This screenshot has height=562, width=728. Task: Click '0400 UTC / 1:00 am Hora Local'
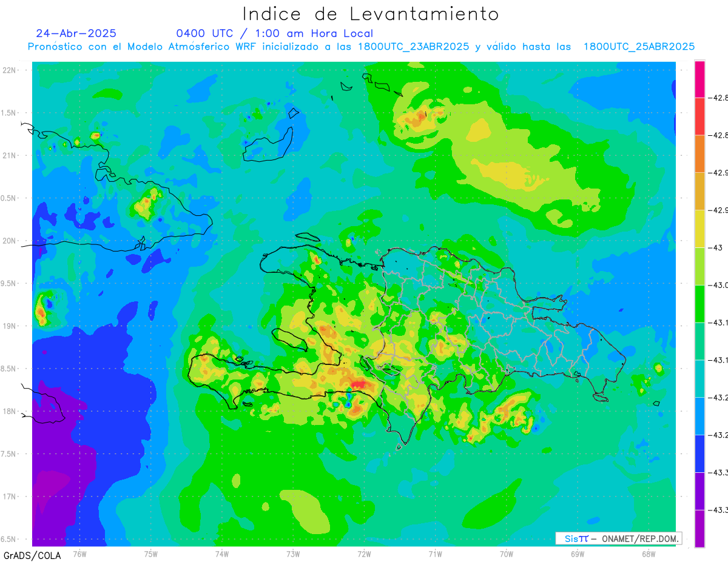(275, 33)
